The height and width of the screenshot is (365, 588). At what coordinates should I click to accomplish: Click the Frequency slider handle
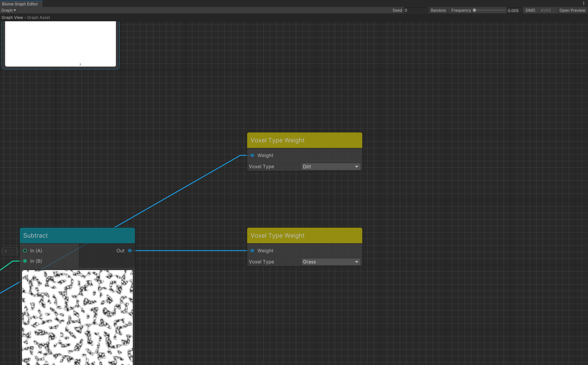tap(474, 10)
